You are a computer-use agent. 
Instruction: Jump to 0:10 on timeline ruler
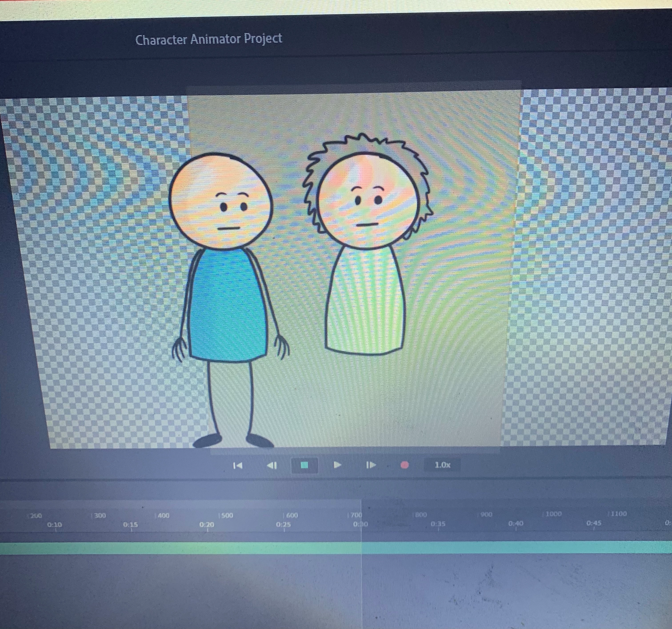tap(55, 525)
